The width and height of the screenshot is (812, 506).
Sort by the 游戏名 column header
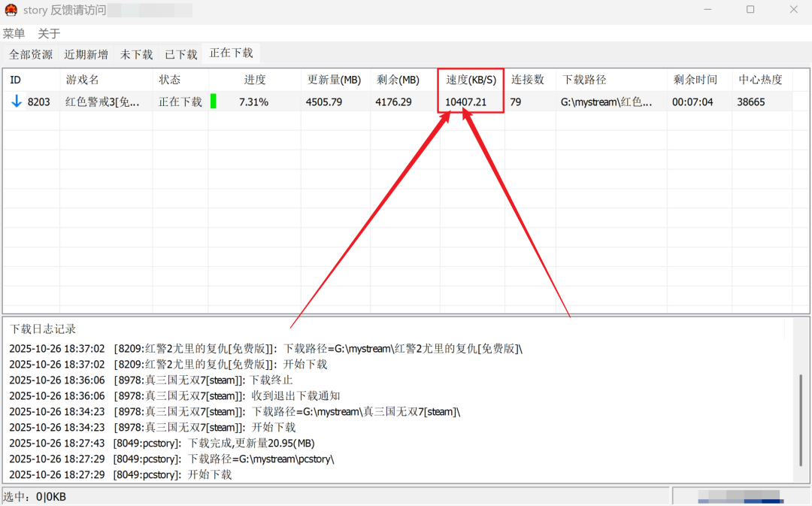pos(83,80)
